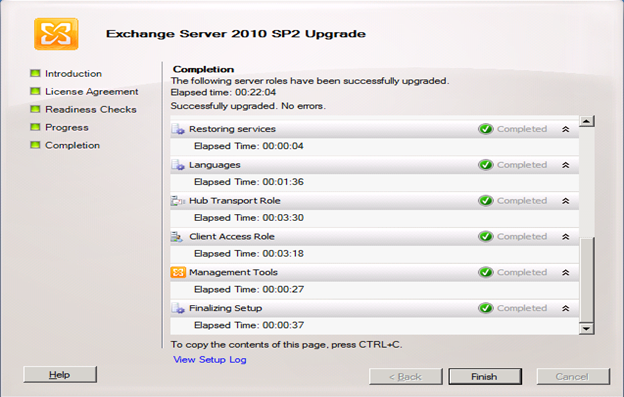The height and width of the screenshot is (397, 624).
Task: Click the scrollbar down arrow
Action: coord(587,329)
